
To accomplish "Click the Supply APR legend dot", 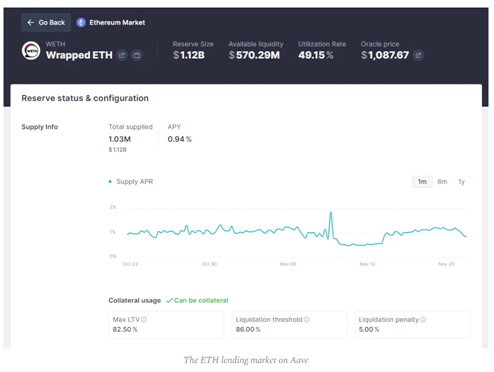I will (110, 182).
